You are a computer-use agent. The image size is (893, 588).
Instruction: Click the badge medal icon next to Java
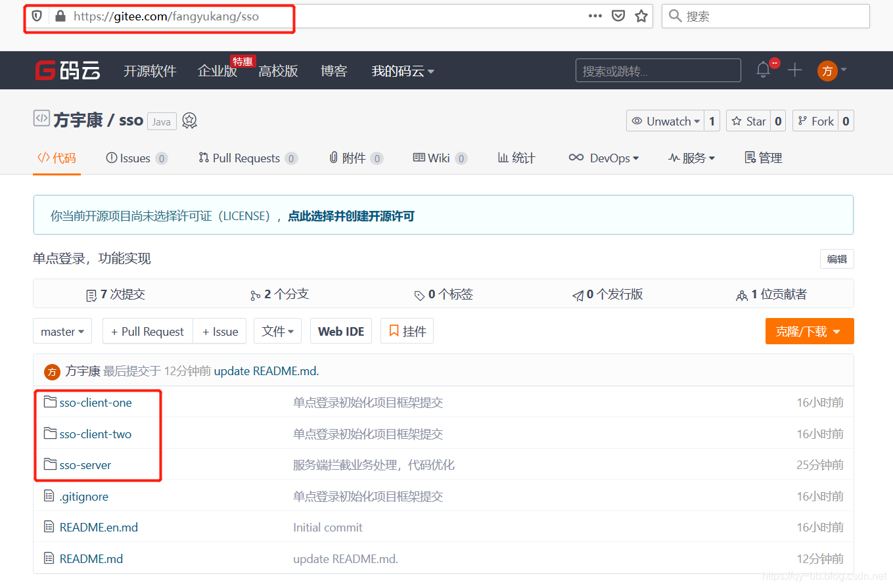point(189,120)
